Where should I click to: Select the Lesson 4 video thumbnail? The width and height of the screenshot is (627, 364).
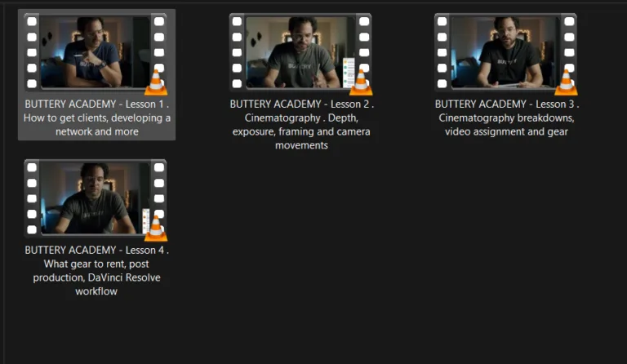[x=95, y=198]
